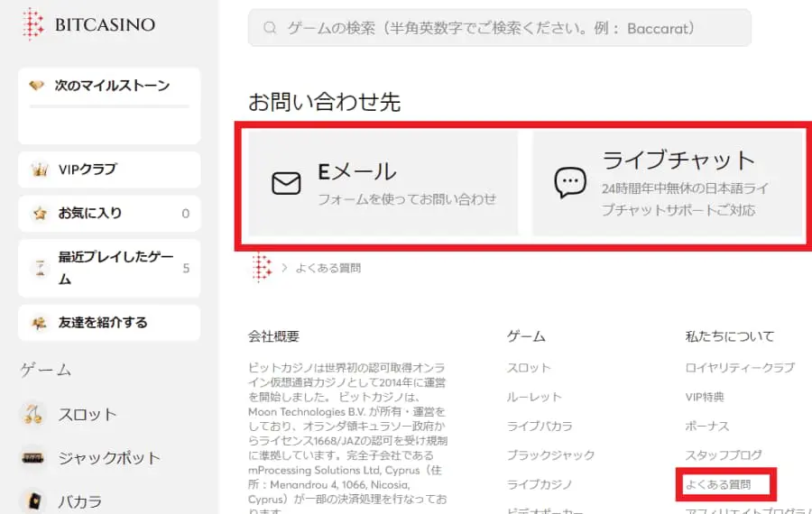Select スロット in sidebar games
The image size is (812, 514).
pos(87,415)
